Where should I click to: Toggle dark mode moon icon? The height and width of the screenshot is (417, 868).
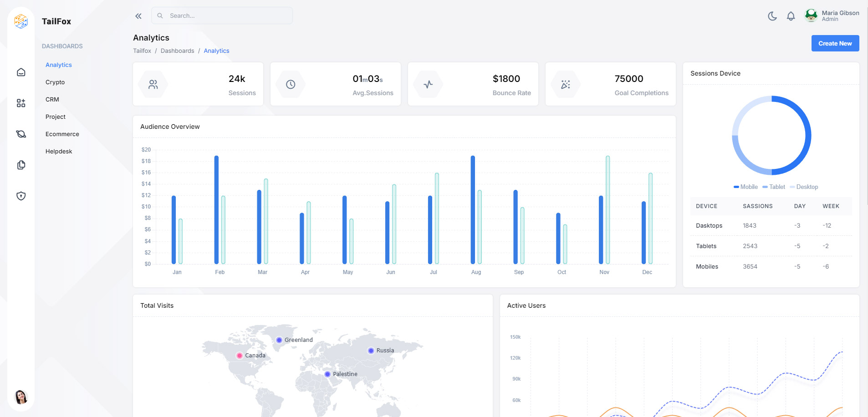tap(772, 16)
